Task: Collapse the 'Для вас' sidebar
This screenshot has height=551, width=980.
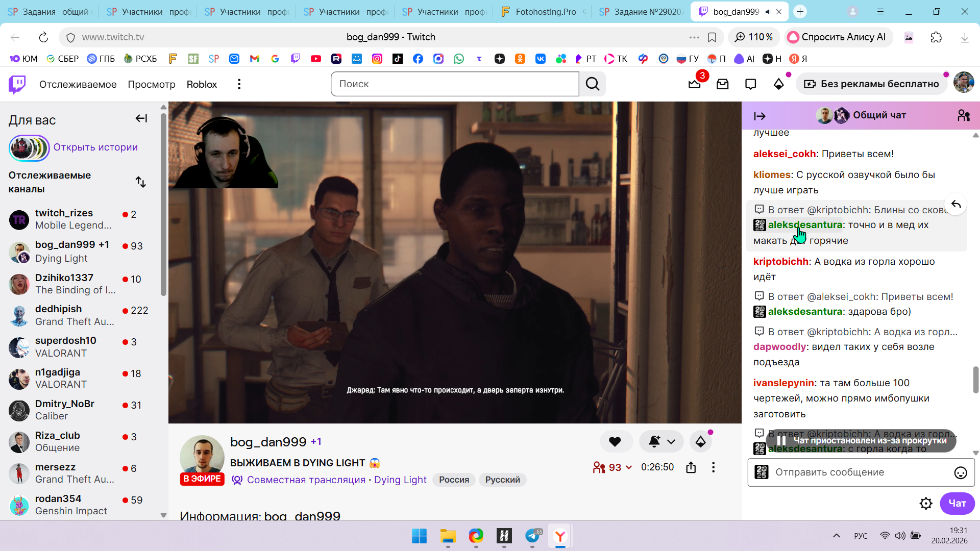Action: pyautogui.click(x=141, y=119)
